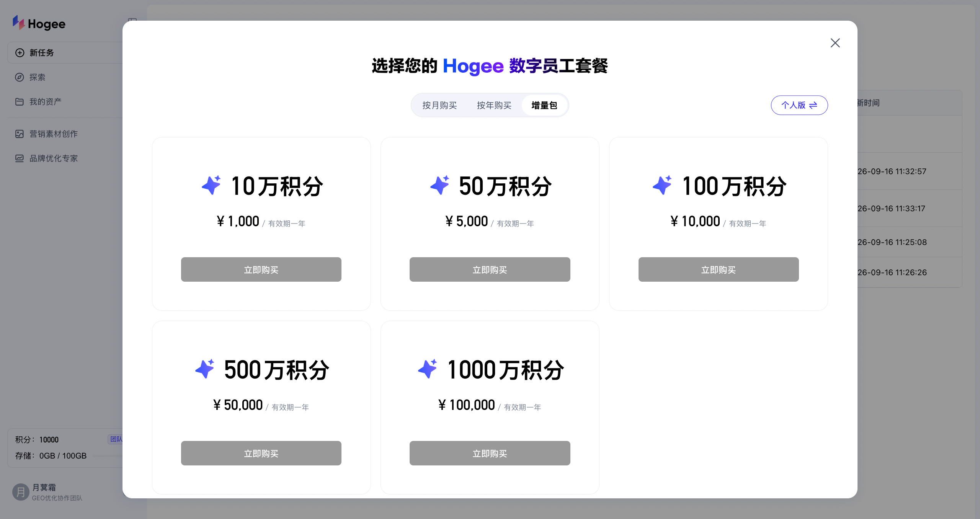Close the Hogee plan selection dialog

835,43
